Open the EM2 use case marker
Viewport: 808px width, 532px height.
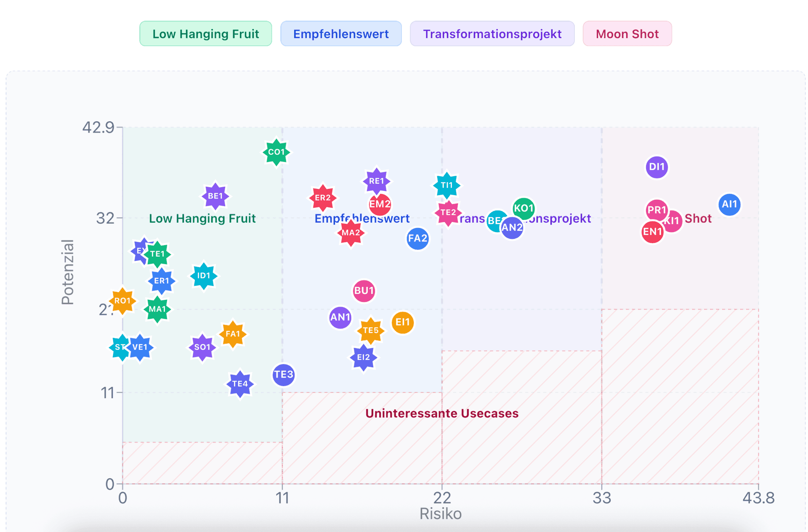(x=379, y=205)
